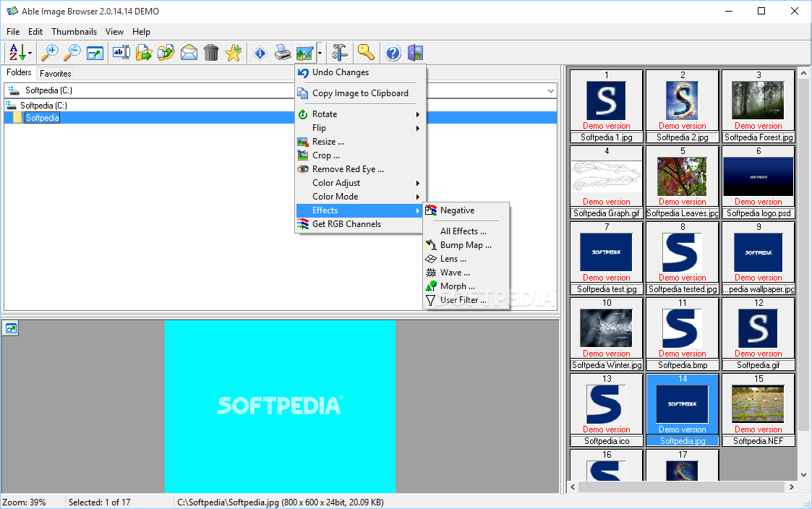812x509 pixels.
Task: Click the rename file toolbar icon
Action: [121, 52]
